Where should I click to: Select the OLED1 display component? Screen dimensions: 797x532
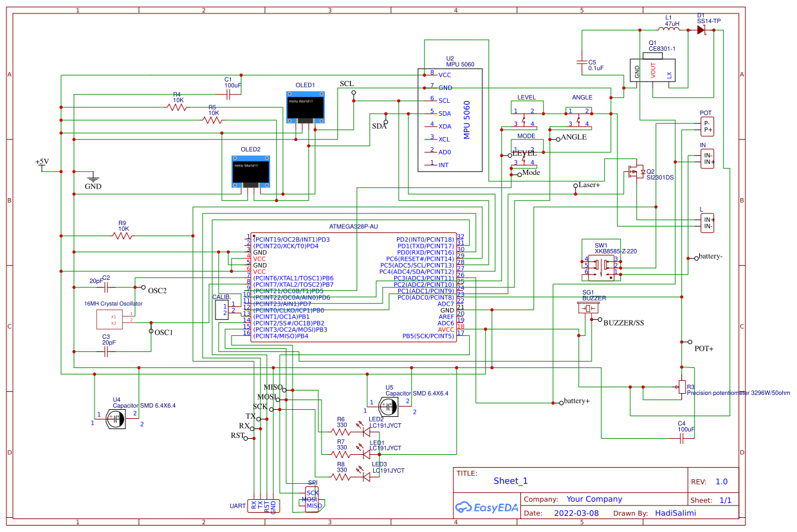click(x=306, y=107)
